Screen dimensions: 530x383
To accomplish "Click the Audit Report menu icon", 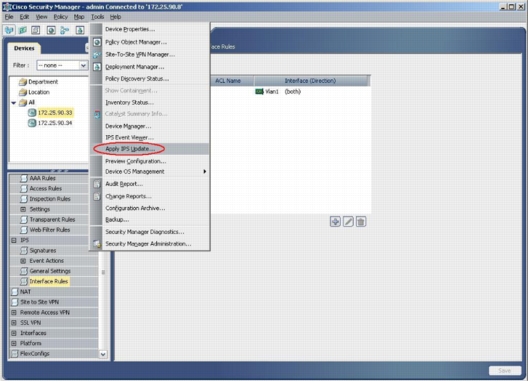I will [x=97, y=184].
